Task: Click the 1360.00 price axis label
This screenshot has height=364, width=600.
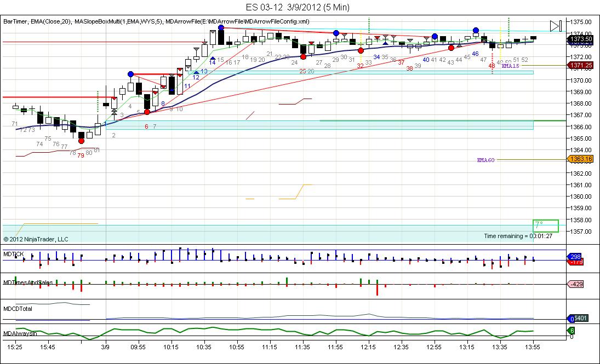Action: tap(581, 197)
